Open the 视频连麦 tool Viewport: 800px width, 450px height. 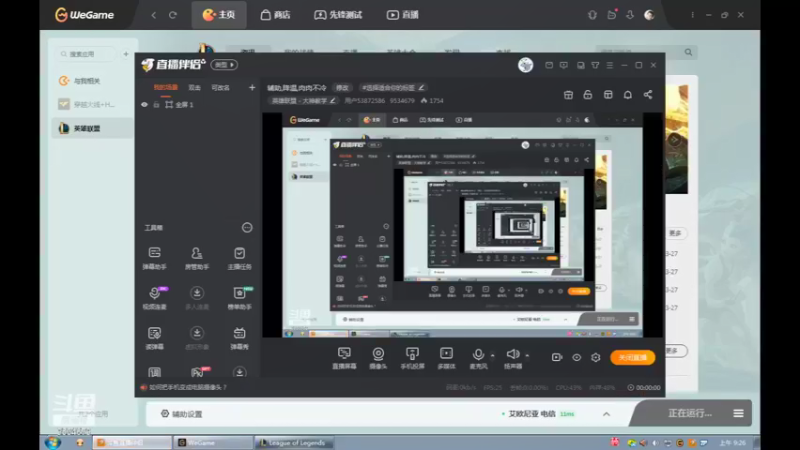(x=154, y=298)
